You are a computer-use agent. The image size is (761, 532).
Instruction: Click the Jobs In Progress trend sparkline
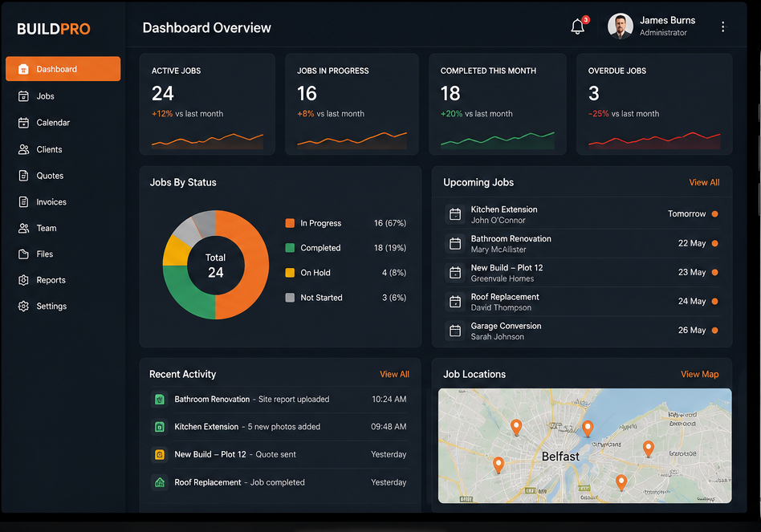point(352,140)
